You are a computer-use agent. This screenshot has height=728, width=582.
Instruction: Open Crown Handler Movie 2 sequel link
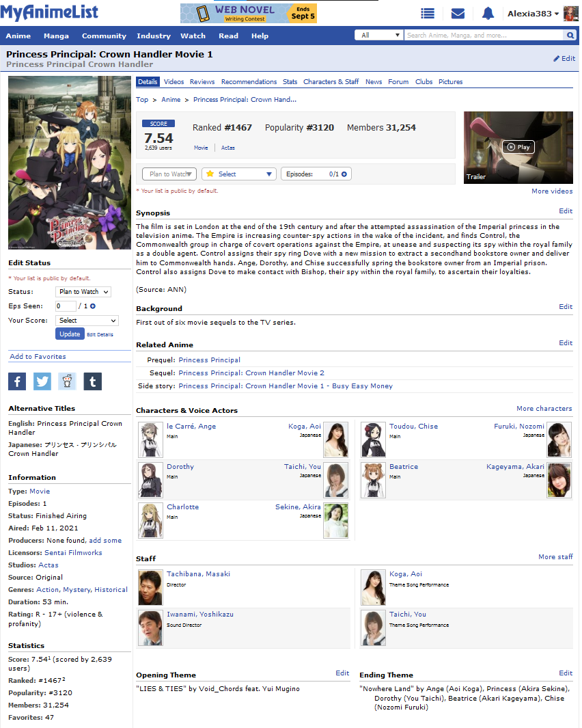tap(251, 373)
